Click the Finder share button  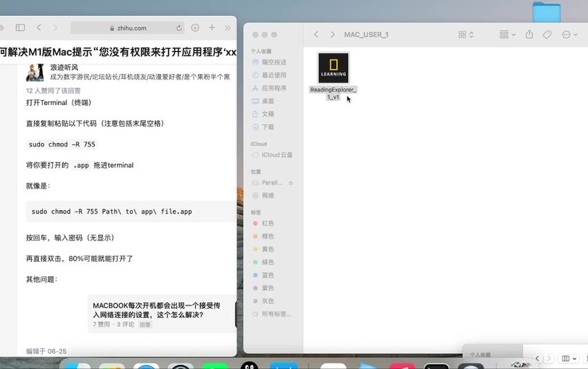pos(529,35)
